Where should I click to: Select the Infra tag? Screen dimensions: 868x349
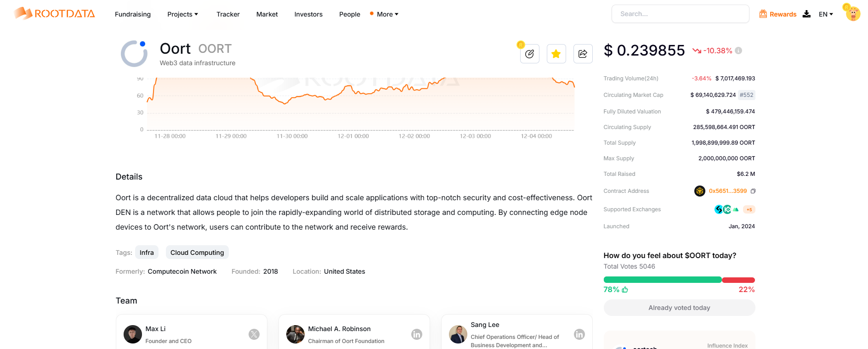[x=147, y=253]
